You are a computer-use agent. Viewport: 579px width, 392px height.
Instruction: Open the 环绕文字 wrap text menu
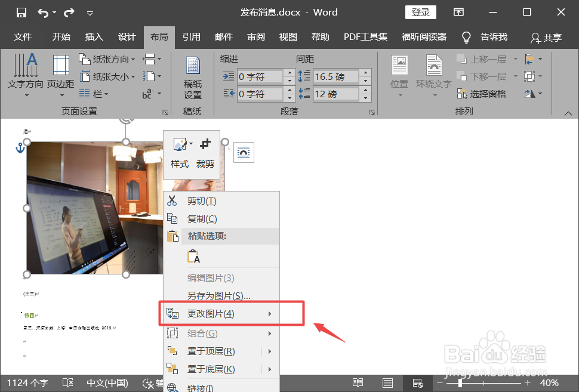[434, 76]
